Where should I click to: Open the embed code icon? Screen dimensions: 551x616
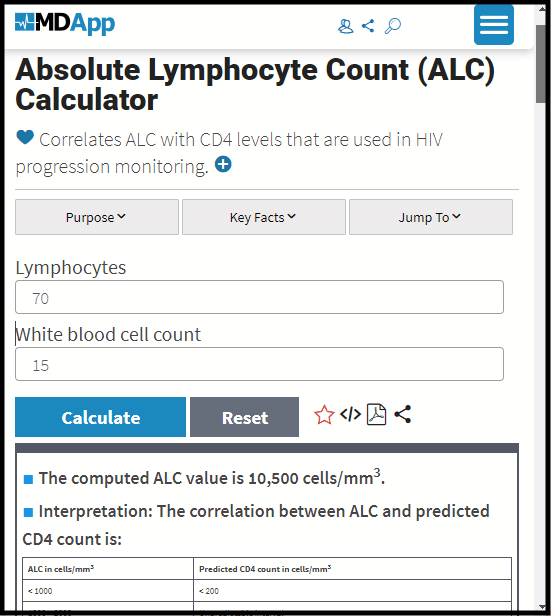click(x=350, y=414)
